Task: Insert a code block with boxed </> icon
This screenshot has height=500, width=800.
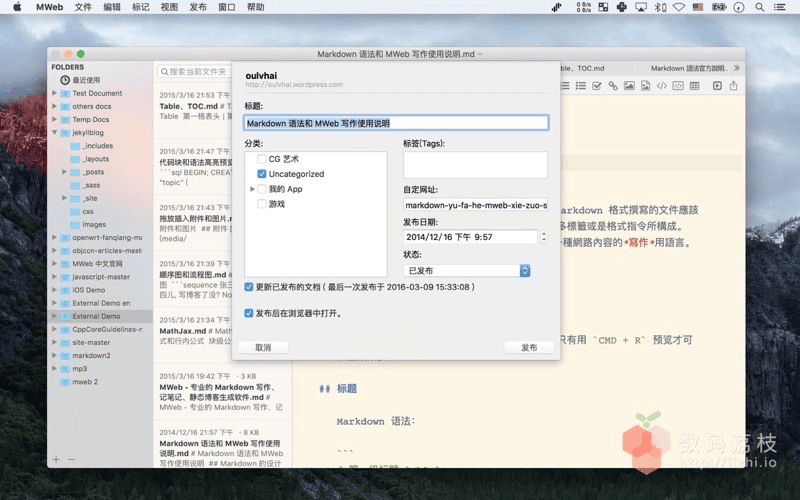Action: point(678,86)
